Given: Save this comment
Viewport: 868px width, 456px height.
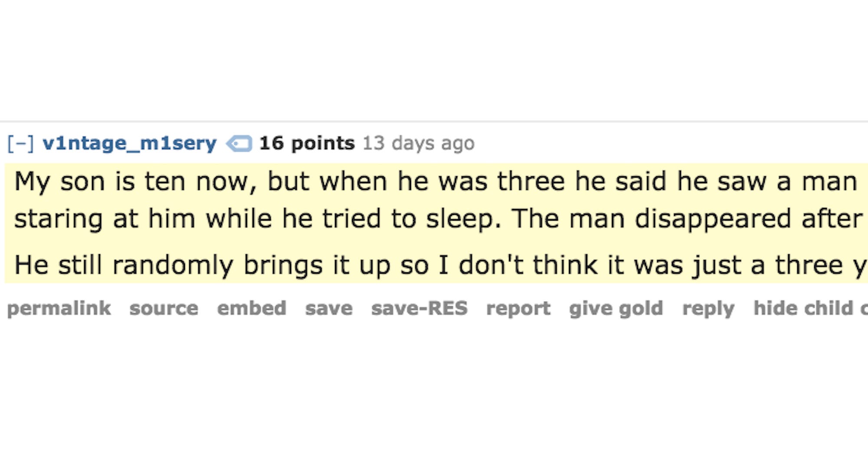Looking at the screenshot, I should [x=329, y=308].
